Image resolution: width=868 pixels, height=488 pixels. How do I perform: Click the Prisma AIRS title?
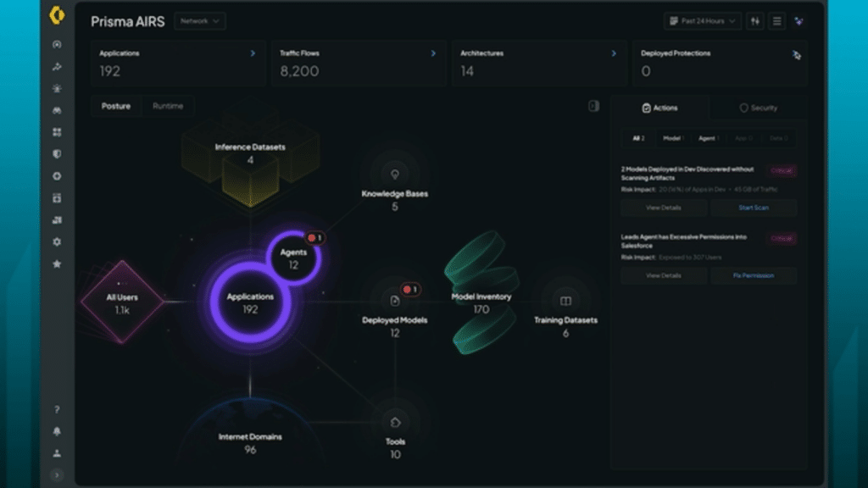click(128, 21)
